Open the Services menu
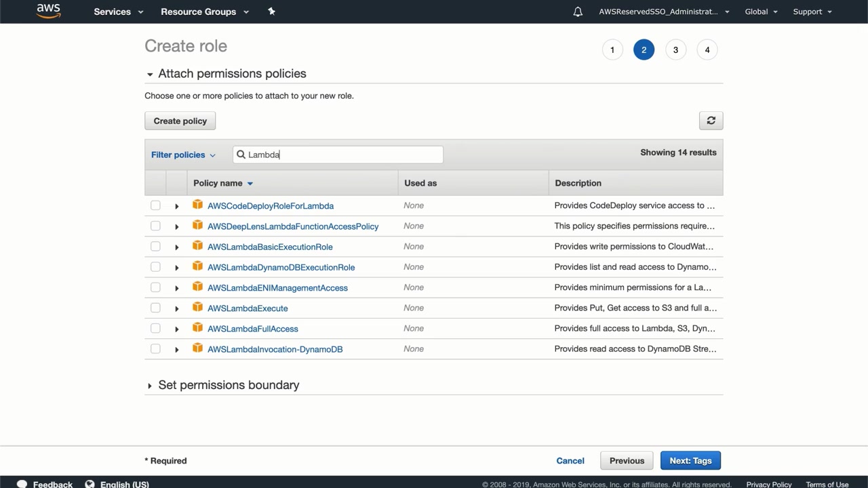 tap(119, 12)
